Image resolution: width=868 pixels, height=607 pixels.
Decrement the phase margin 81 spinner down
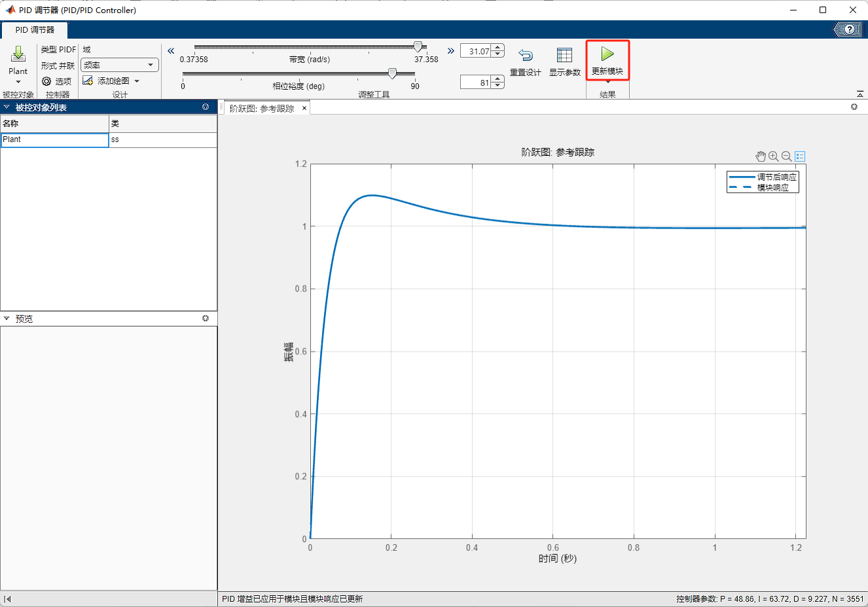coord(497,86)
